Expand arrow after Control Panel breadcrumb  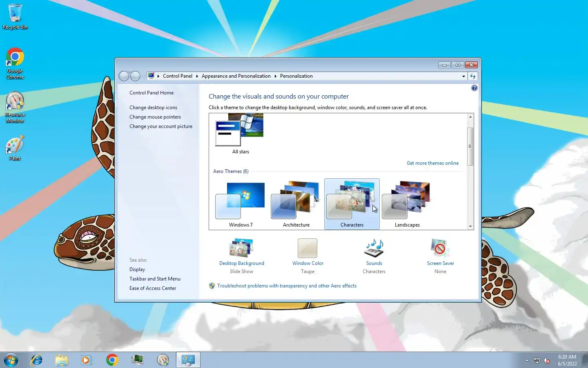[x=197, y=76]
